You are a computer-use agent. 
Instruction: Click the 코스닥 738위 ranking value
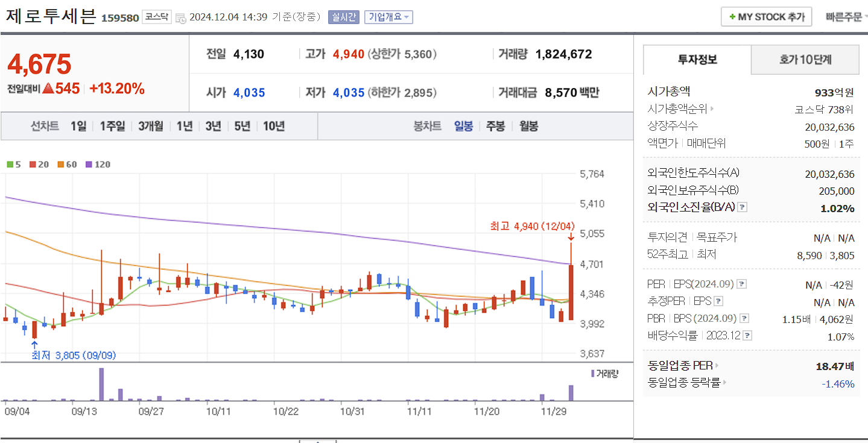click(x=825, y=110)
